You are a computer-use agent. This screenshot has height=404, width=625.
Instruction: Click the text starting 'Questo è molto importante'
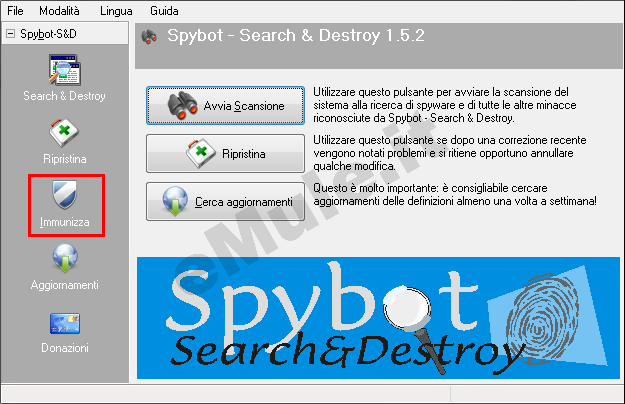tap(455, 194)
